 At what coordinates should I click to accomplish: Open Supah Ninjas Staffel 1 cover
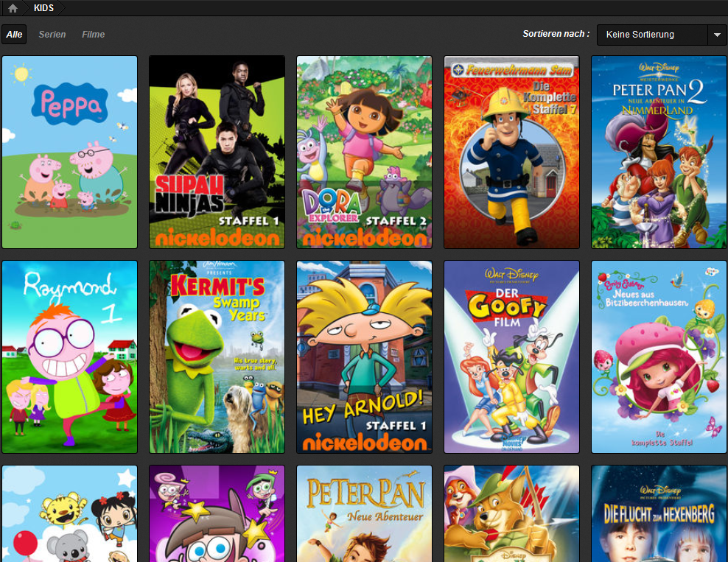217,152
